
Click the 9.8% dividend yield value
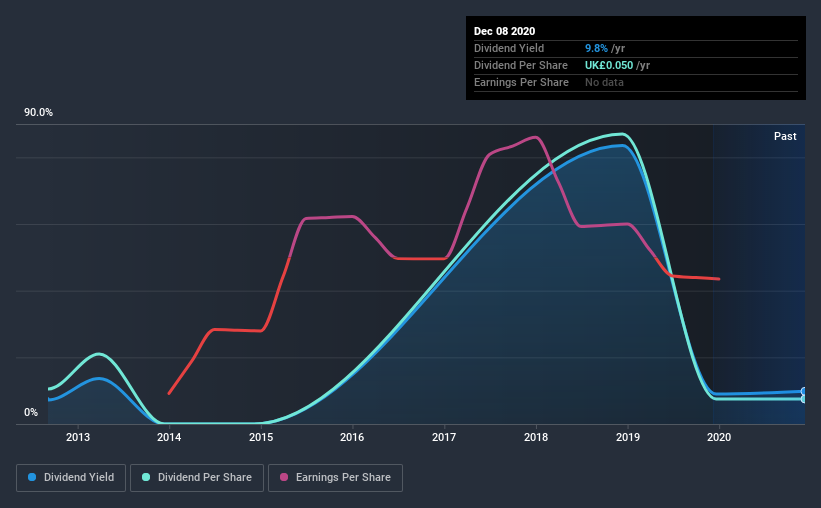click(x=596, y=48)
